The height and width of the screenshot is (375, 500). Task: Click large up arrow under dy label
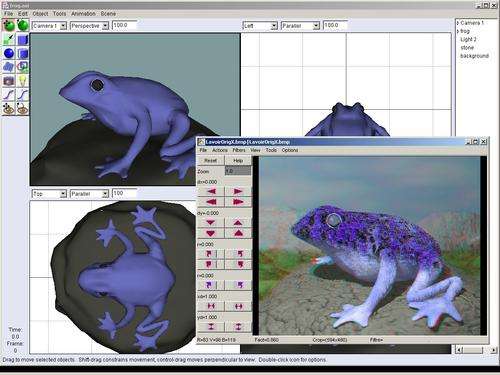238,233
